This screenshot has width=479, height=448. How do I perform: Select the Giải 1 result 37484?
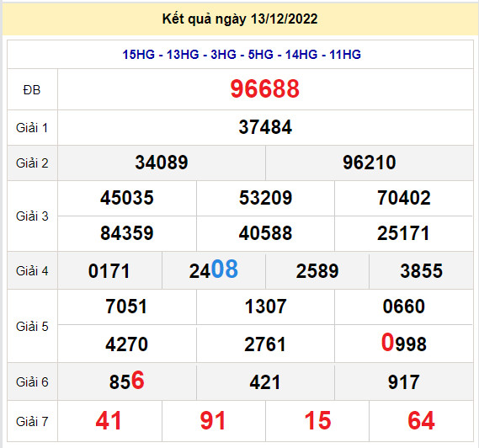(265, 127)
